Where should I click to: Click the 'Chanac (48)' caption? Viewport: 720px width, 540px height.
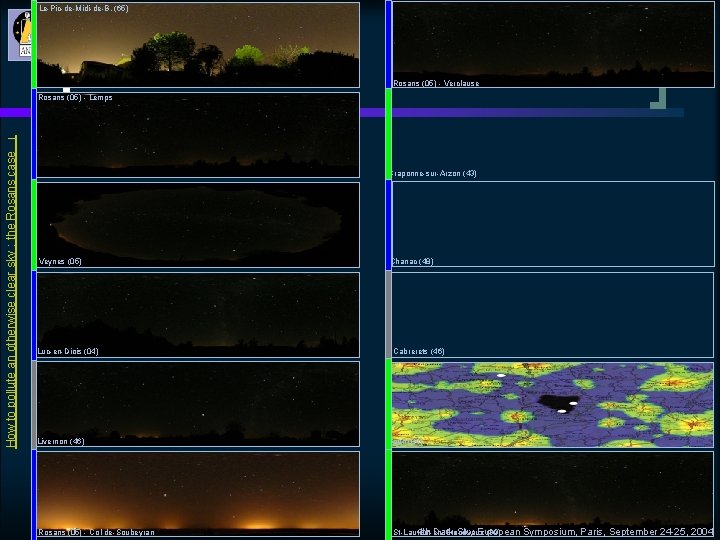(412, 261)
